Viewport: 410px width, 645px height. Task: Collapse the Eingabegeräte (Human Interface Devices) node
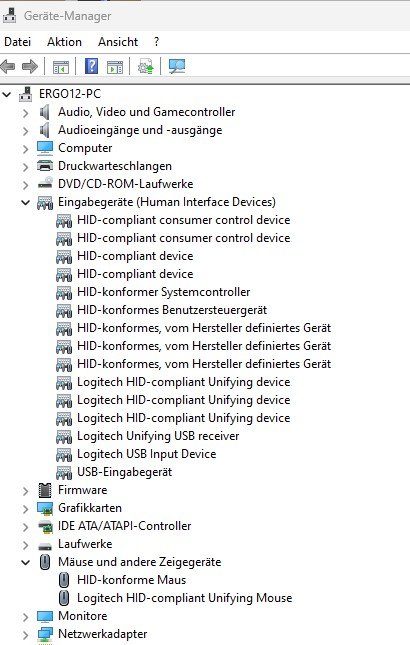point(25,202)
